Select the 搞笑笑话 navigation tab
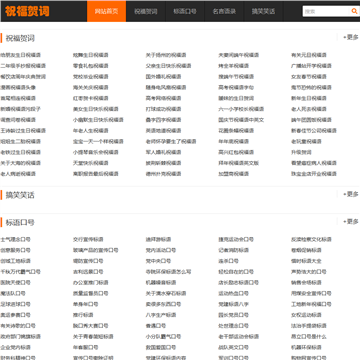This screenshot has width=360, height=360. click(263, 11)
